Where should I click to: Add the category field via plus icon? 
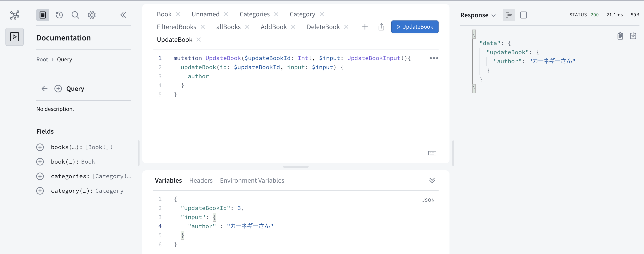40,191
